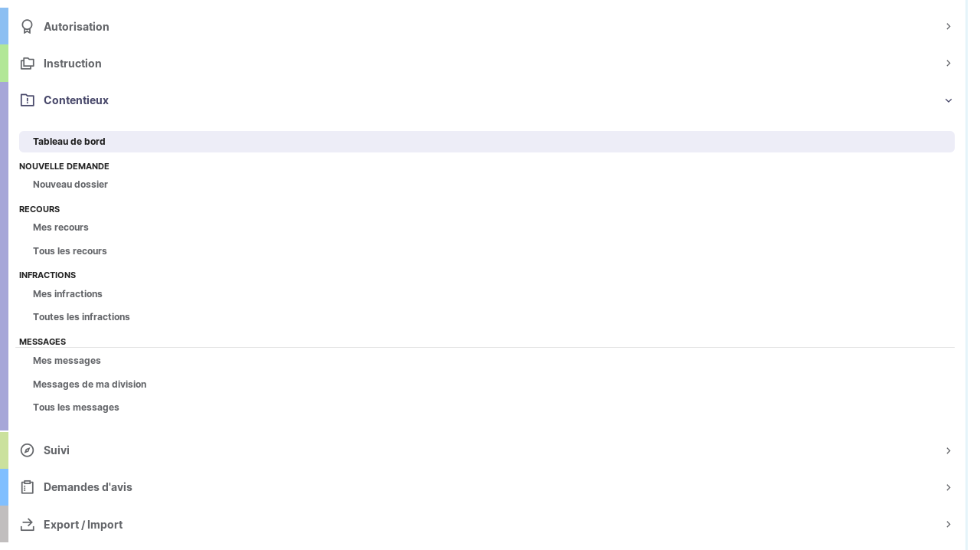Expand the Instruction section chevron
Image resolution: width=980 pixels, height=550 pixels.
click(948, 64)
